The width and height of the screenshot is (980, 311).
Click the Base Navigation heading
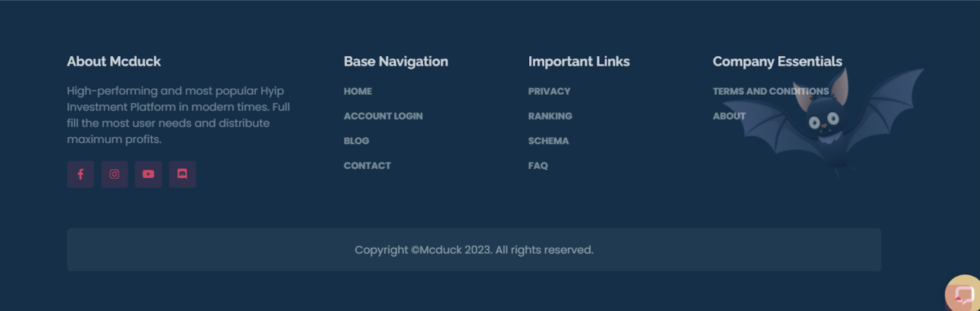click(396, 62)
